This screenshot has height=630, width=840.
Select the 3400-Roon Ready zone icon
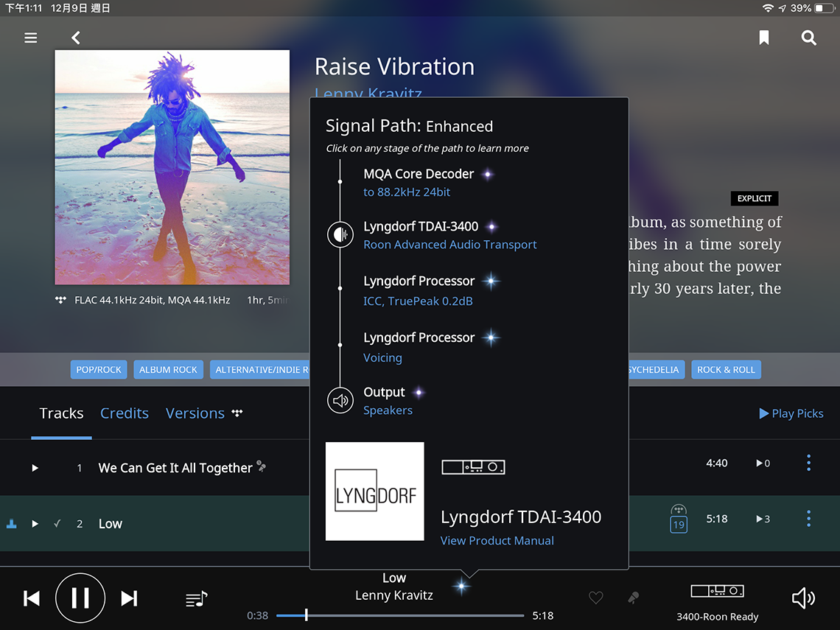click(x=718, y=591)
